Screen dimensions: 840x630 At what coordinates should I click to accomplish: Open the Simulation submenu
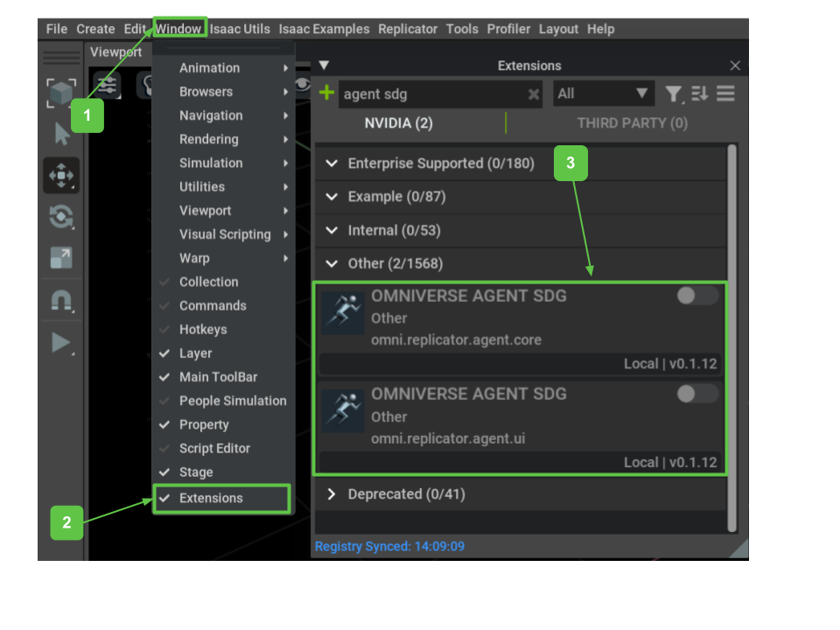(x=224, y=163)
